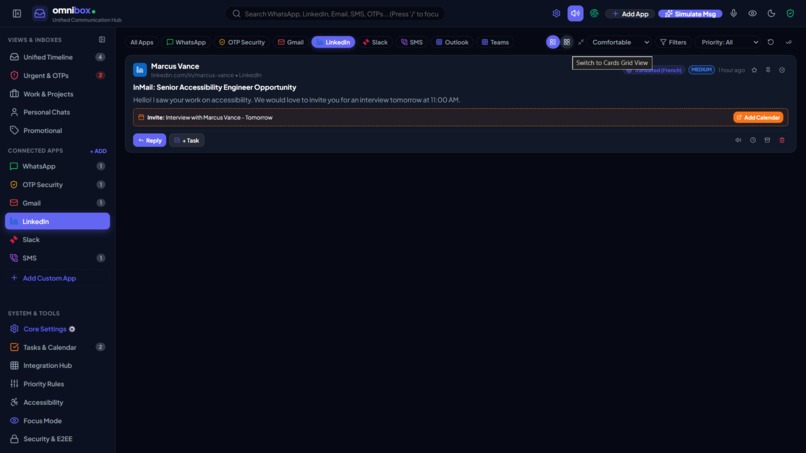The width and height of the screenshot is (806, 453).
Task: Select the WhatsApp filter tab
Action: coord(186,42)
